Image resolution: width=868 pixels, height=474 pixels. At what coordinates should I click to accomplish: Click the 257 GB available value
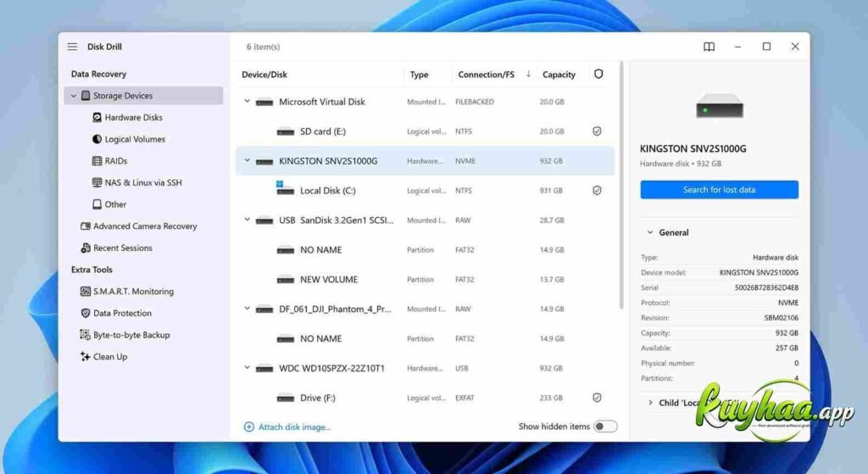pyautogui.click(x=787, y=348)
